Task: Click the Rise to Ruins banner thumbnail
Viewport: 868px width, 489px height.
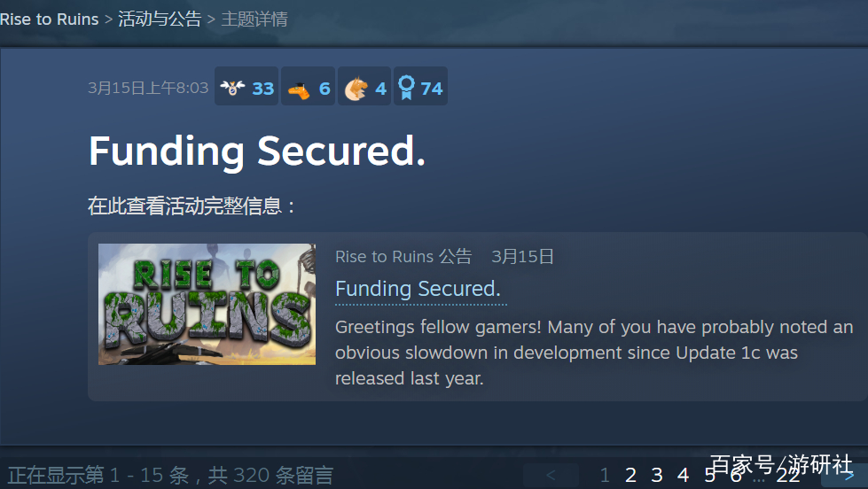Action: point(207,304)
